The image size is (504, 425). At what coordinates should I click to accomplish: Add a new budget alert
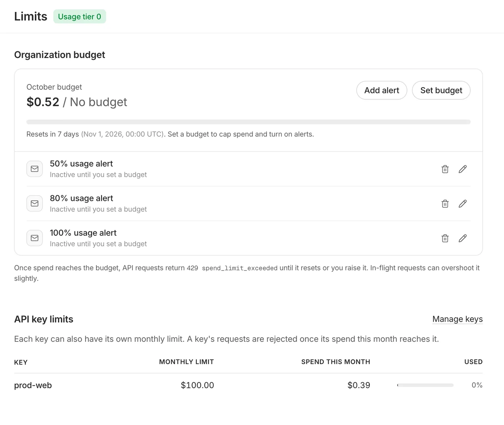382,90
